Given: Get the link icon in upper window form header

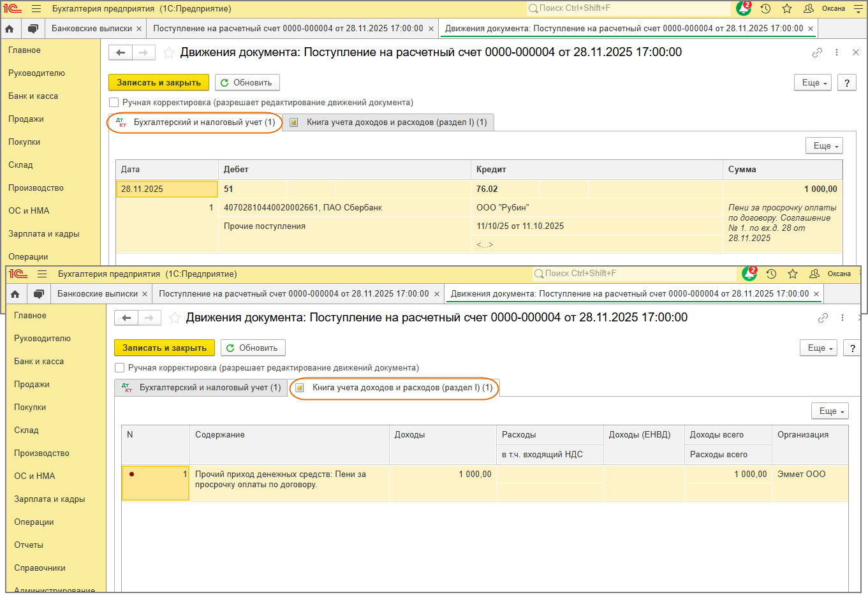Looking at the screenshot, I should tap(817, 52).
